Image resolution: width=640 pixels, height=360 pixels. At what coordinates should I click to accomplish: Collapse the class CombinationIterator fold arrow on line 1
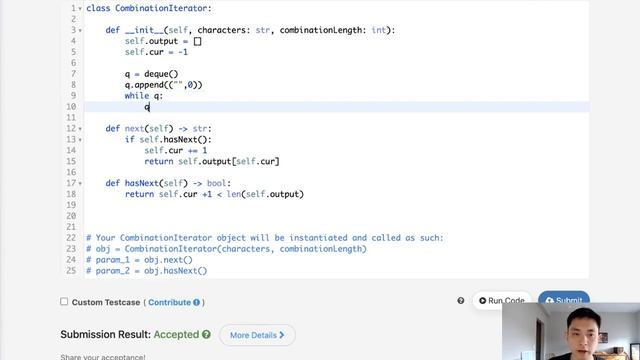(80, 9)
